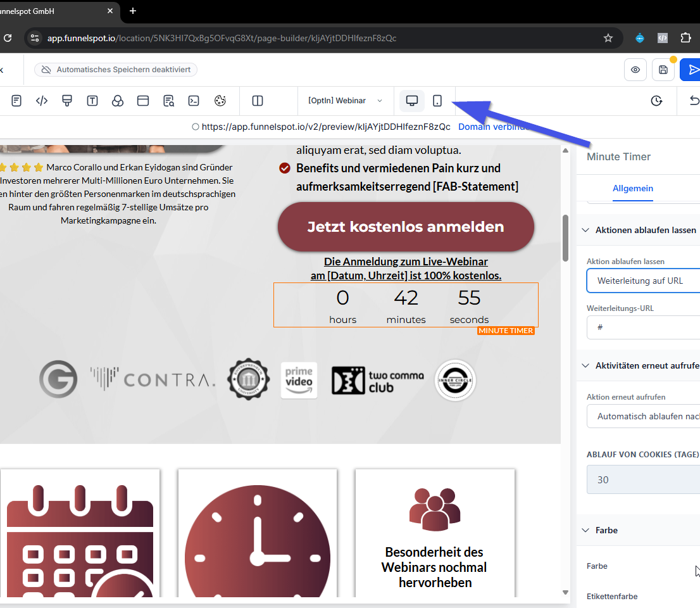This screenshot has width=700, height=608.
Task: View site information icon in address bar
Action: [x=35, y=38]
